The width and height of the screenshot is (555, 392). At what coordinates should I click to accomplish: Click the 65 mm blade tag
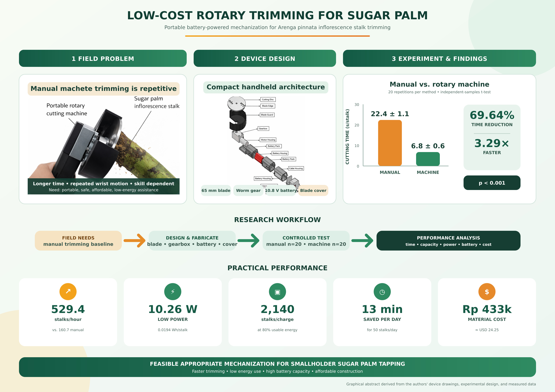tap(216, 190)
